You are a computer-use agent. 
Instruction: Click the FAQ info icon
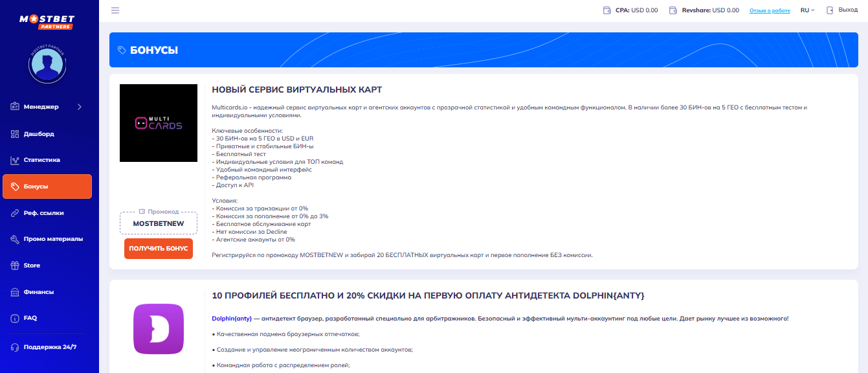[15, 319]
